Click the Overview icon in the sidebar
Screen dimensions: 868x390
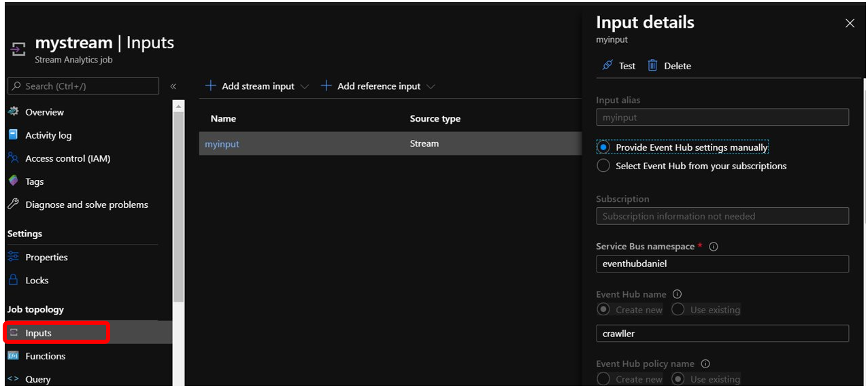tap(13, 112)
